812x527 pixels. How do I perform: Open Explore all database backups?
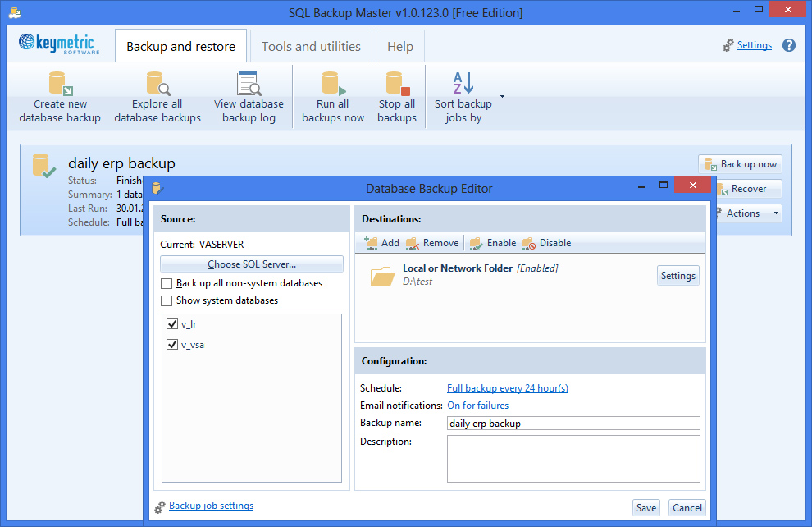pyautogui.click(x=157, y=98)
